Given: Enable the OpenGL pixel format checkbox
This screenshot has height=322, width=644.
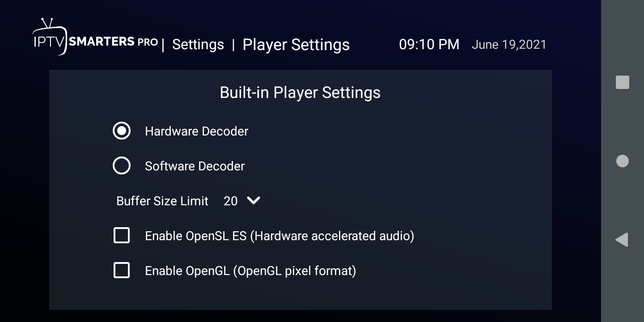Looking at the screenshot, I should (x=122, y=271).
